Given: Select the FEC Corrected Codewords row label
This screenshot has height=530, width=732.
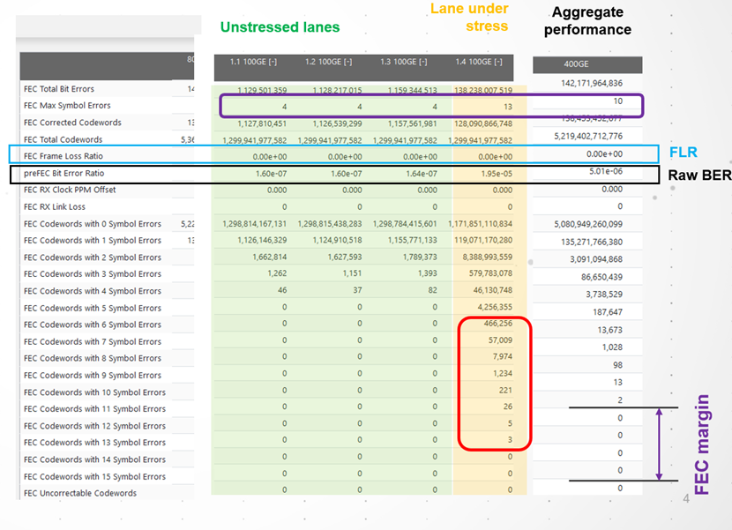Looking at the screenshot, I should pyautogui.click(x=72, y=122).
